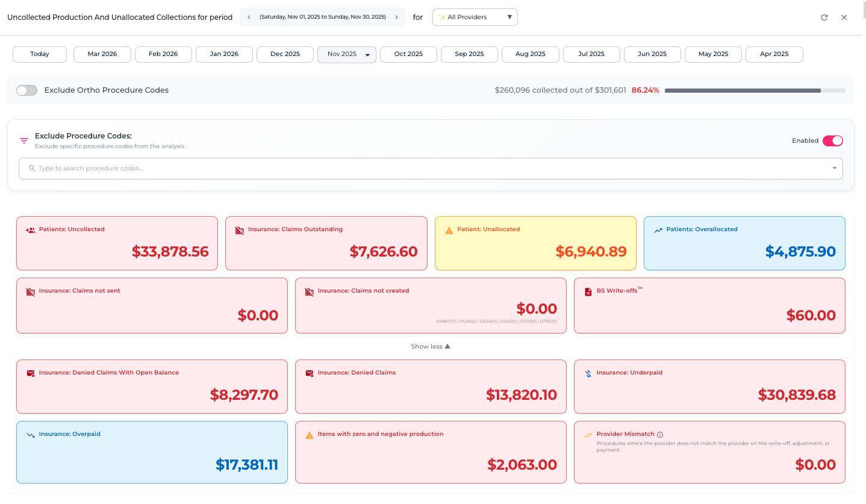The width and height of the screenshot is (866, 504).
Task: Switch to the Dec 2025 period
Action: [x=285, y=54]
